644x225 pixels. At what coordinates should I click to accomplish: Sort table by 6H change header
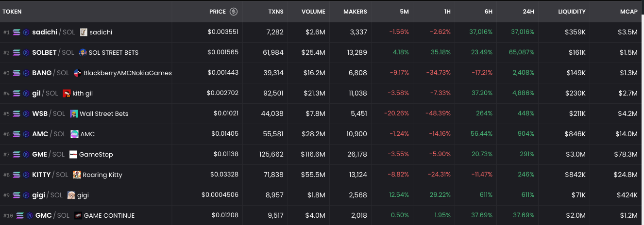coord(488,12)
